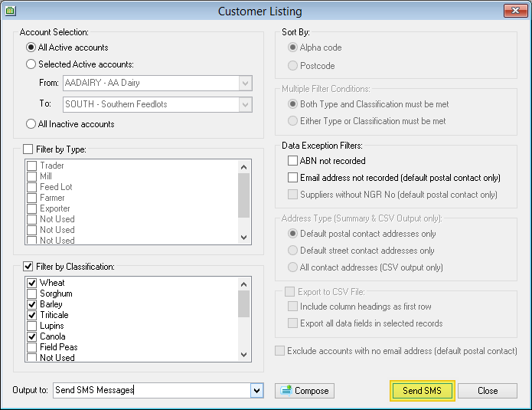Close the dialog using the red X

coord(512,11)
